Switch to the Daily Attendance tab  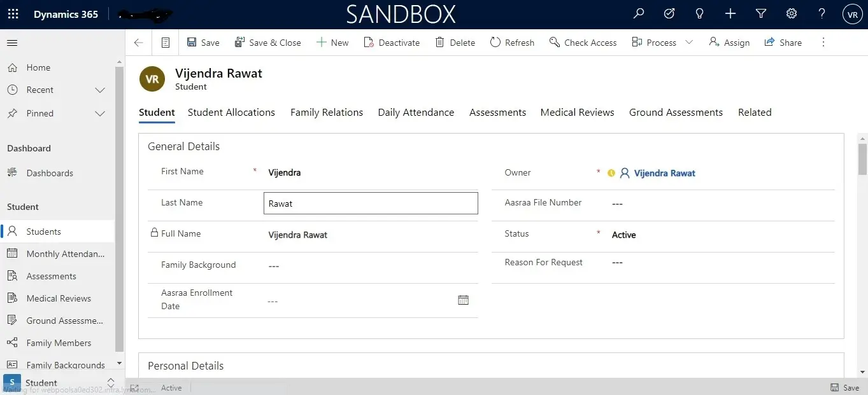click(416, 113)
